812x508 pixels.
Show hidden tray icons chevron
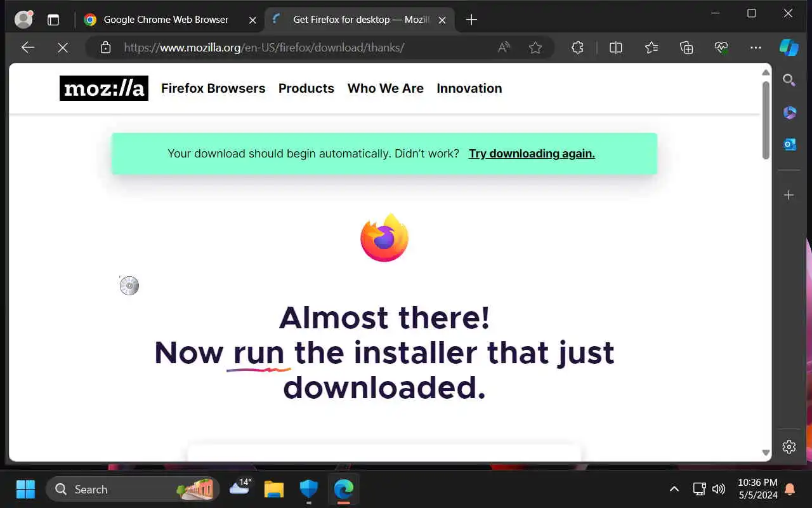[x=674, y=489]
